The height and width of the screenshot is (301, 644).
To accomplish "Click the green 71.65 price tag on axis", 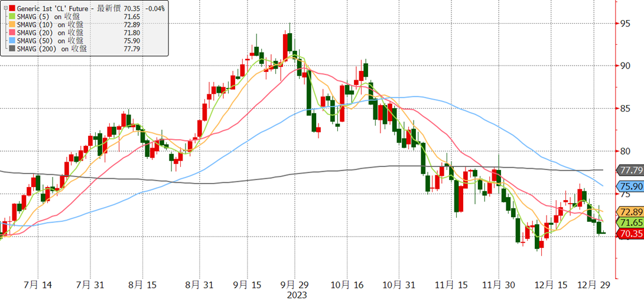I will click(x=630, y=223).
